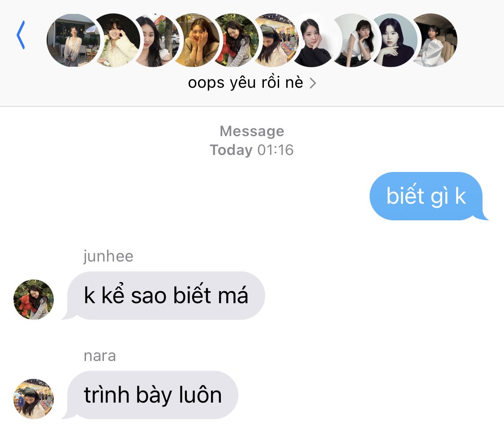This screenshot has width=504, height=425.
Task: Tap sender name 'nara' label
Action: click(x=99, y=356)
